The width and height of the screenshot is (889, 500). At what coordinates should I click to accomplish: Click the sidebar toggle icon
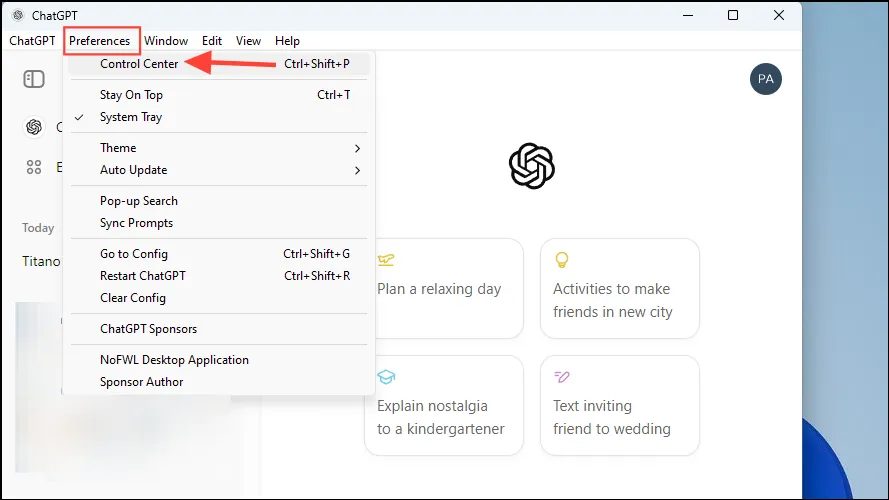point(34,79)
